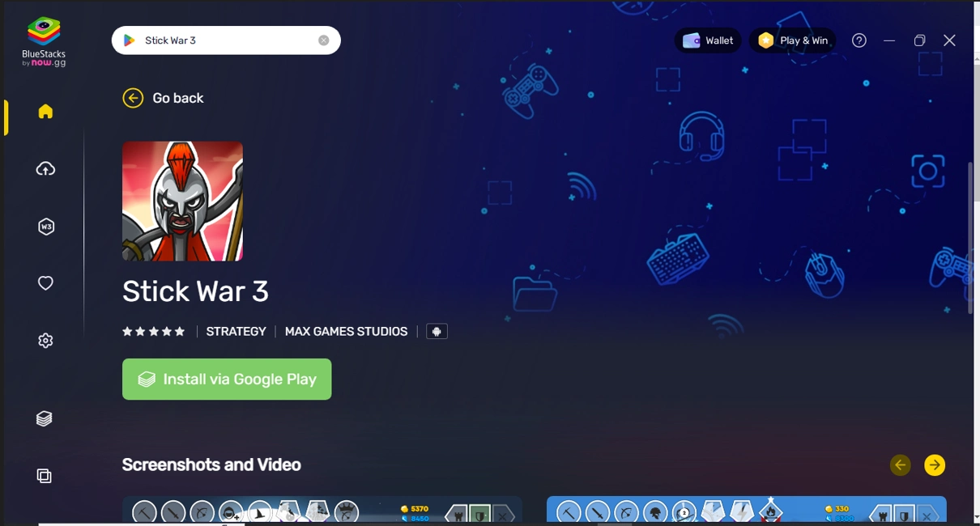Open the W3 hexagon sidebar icon
This screenshot has width=980, height=526.
[x=46, y=227]
